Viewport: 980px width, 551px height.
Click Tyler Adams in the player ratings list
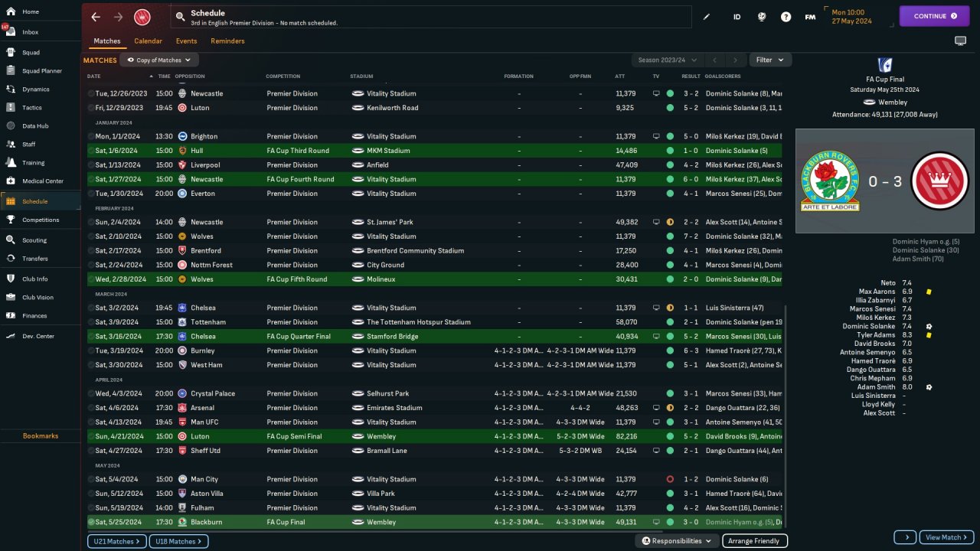click(x=876, y=335)
